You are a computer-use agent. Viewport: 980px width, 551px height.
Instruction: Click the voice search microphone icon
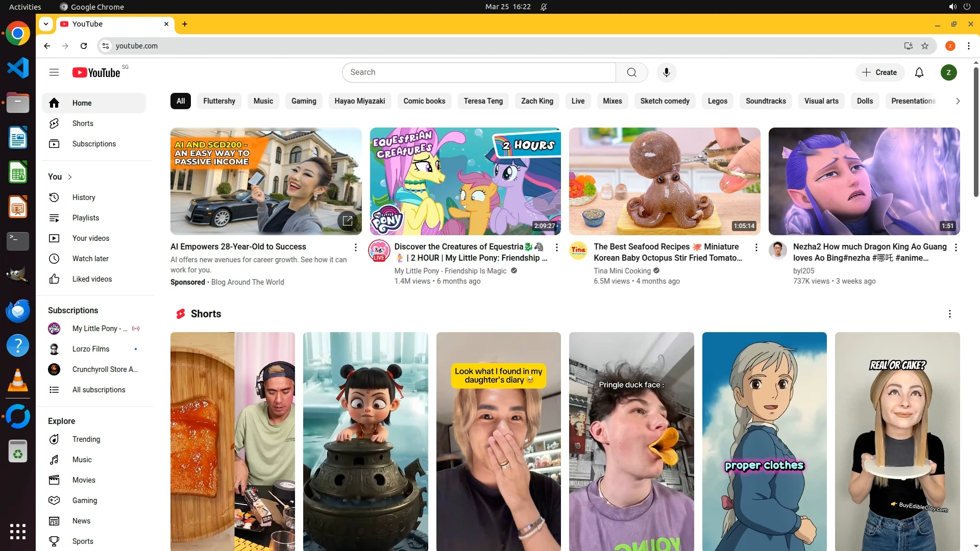[x=666, y=72]
